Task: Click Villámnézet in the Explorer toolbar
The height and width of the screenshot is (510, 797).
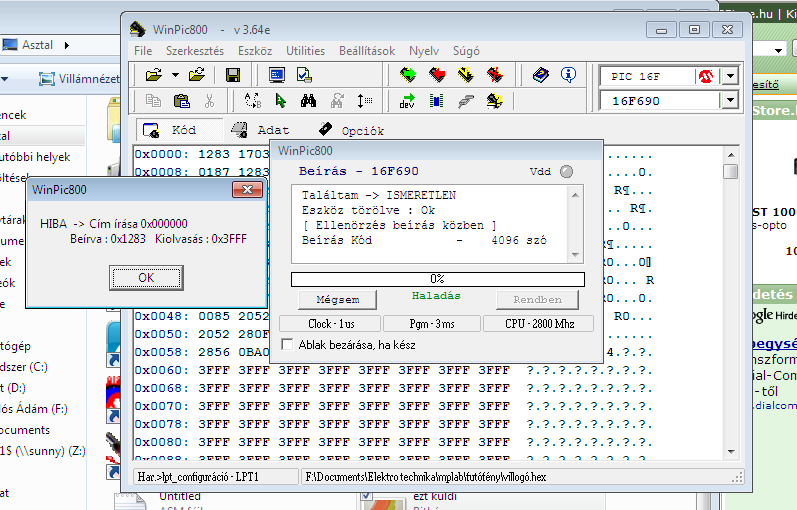Action: point(80,79)
